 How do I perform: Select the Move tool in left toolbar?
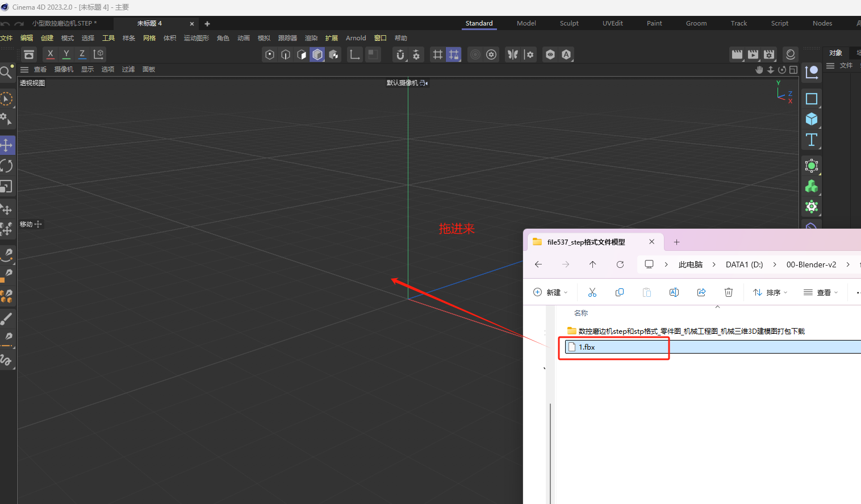point(7,145)
